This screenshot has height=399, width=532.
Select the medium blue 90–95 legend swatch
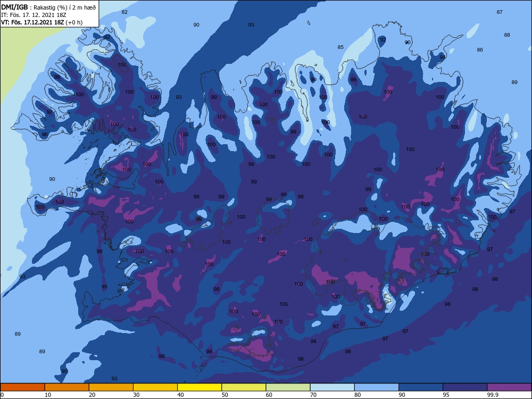click(x=421, y=387)
